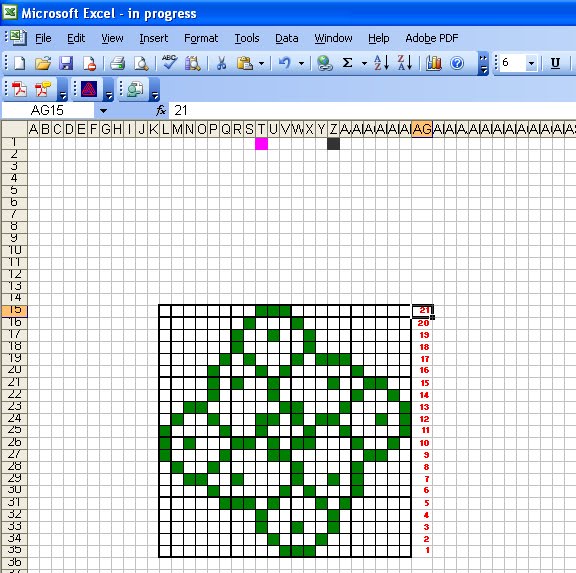The image size is (576, 573).
Task: Open the Research binoculars icon
Action: tap(192, 63)
